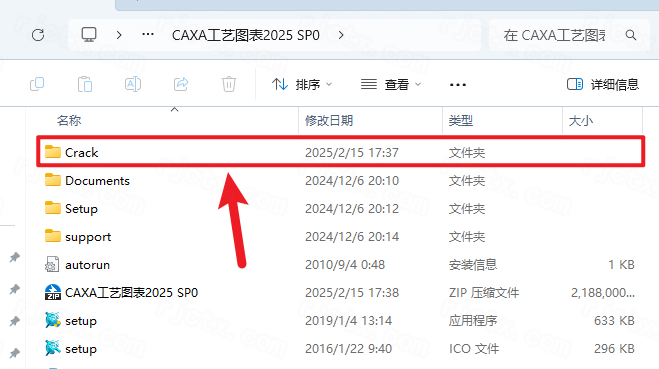Image resolution: width=659 pixels, height=369 pixels.
Task: Click the pin icon beside the ZIP file row
Action: pos(15,289)
